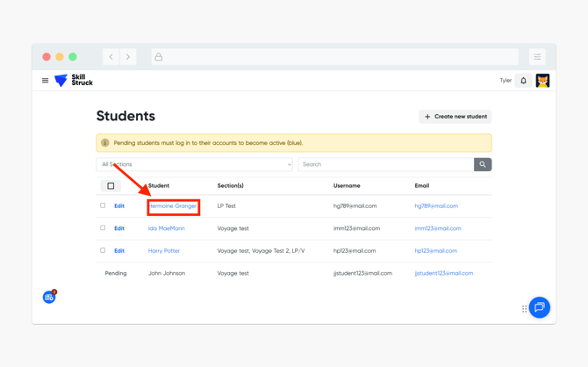This screenshot has height=367, width=588.
Task: Click username imm123@mail.com
Action: [356, 228]
